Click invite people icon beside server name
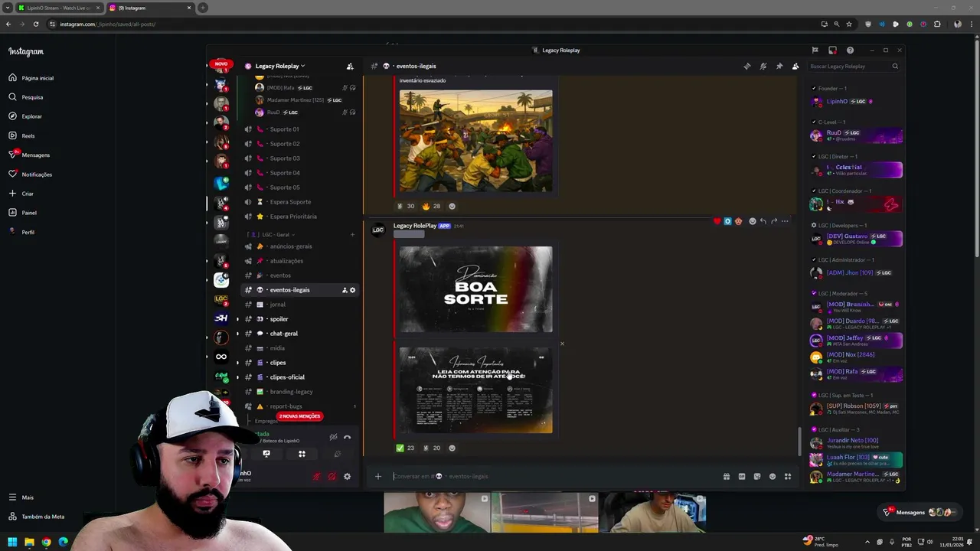Image resolution: width=980 pixels, height=551 pixels. (x=350, y=66)
